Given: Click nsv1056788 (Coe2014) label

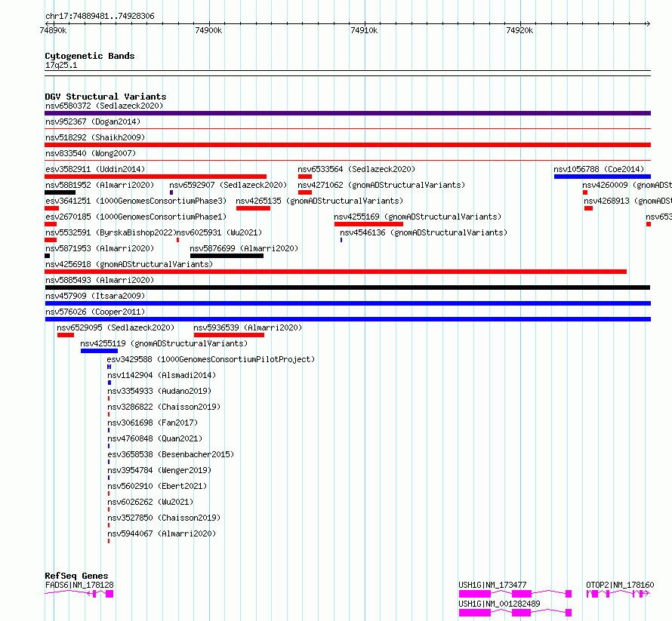Looking at the screenshot, I should coord(599,169).
